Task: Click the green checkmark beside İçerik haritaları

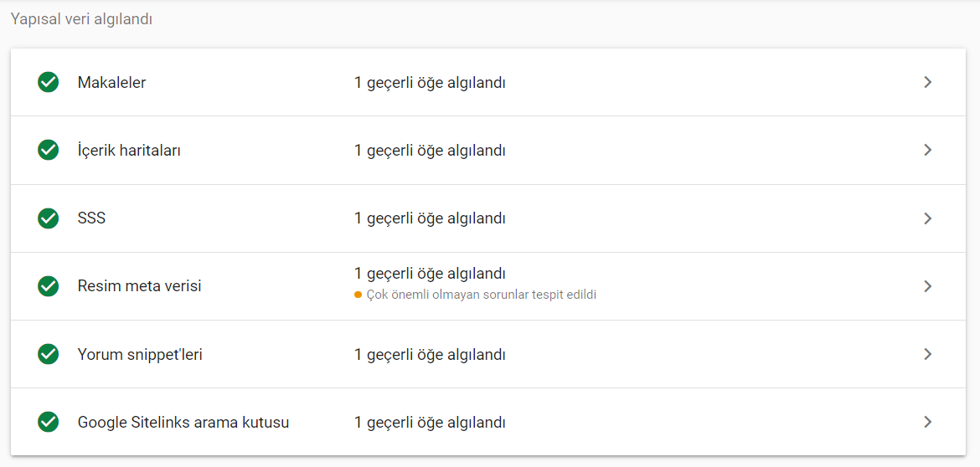Action: point(48,151)
